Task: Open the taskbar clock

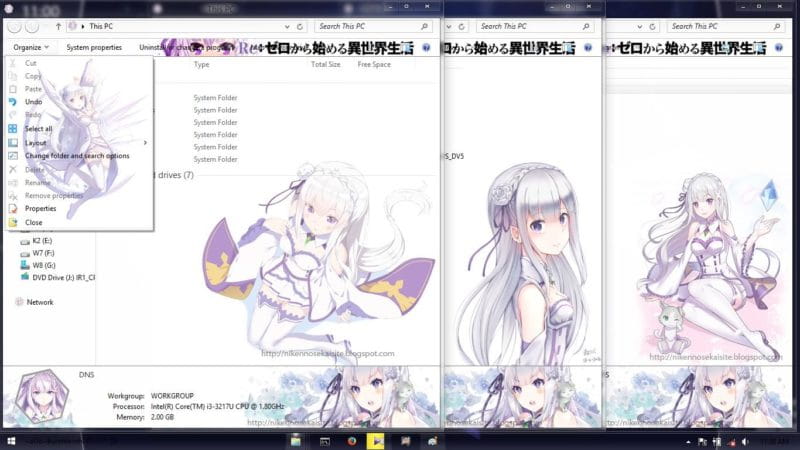Action: [x=774, y=442]
